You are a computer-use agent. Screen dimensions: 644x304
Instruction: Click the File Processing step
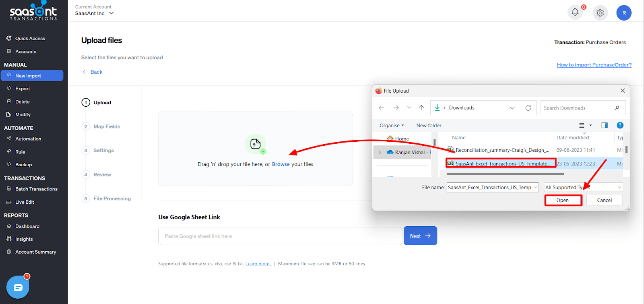point(112,199)
